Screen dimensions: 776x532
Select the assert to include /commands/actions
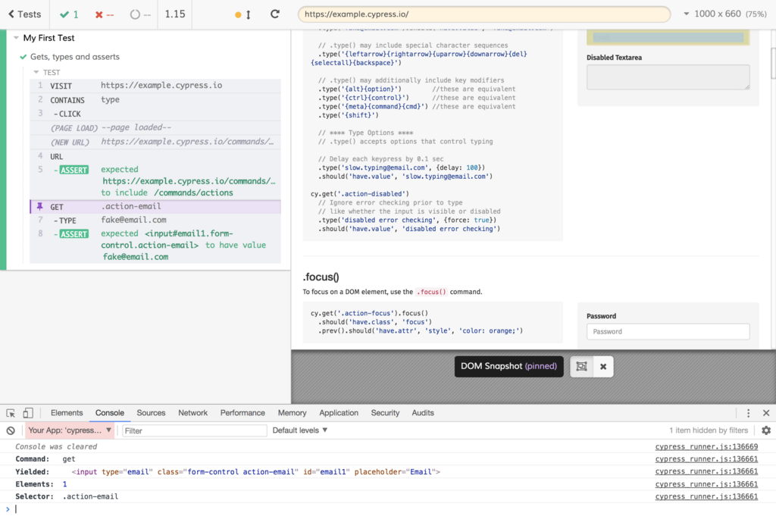point(155,181)
